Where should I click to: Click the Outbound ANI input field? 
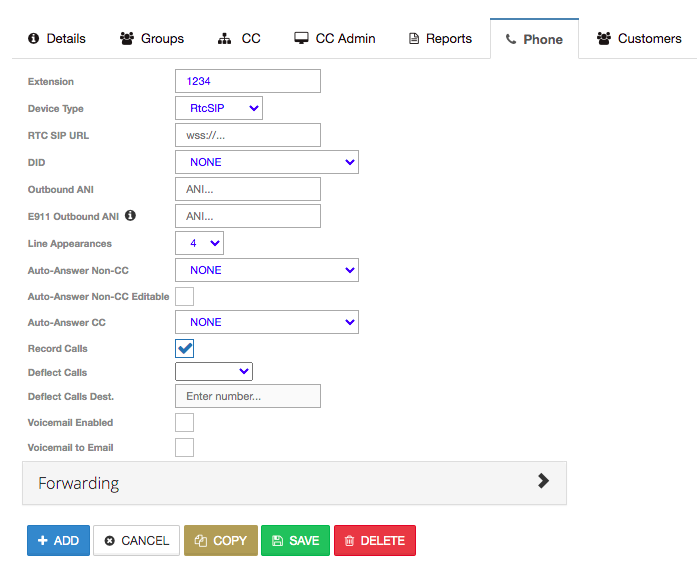pyautogui.click(x=248, y=189)
